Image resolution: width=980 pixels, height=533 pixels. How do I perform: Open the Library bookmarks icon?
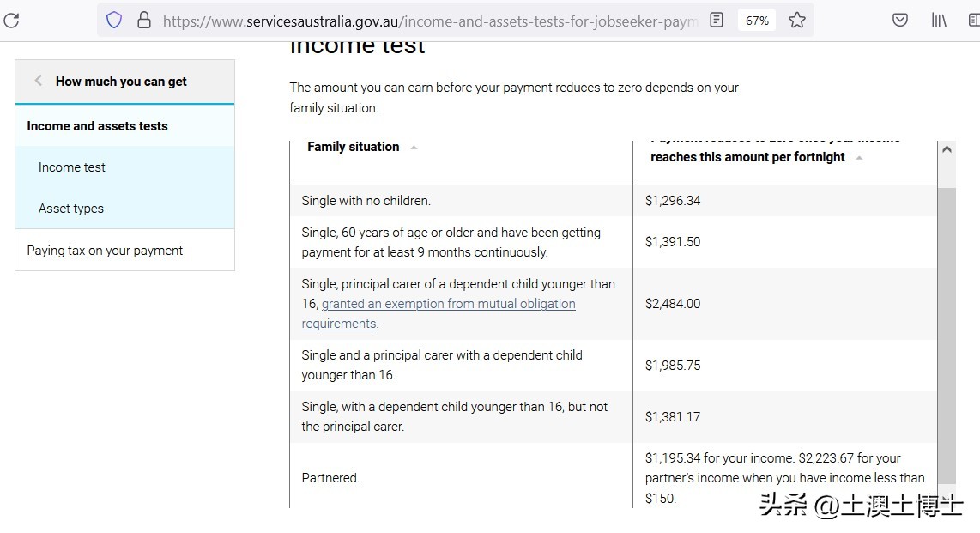[x=939, y=21]
